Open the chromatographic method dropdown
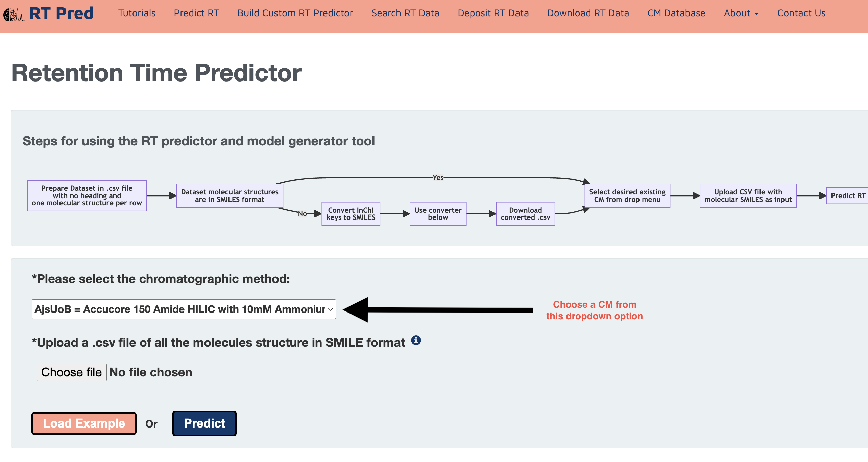The image size is (868, 462). 184,309
